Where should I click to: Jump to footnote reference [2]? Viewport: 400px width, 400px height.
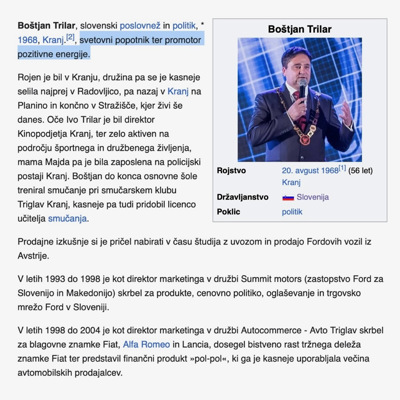[70, 37]
